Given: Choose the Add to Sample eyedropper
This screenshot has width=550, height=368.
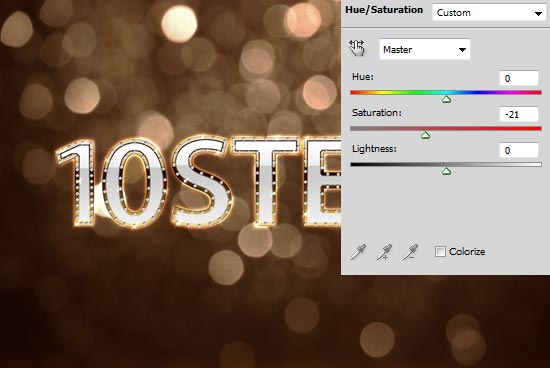Looking at the screenshot, I should (384, 252).
